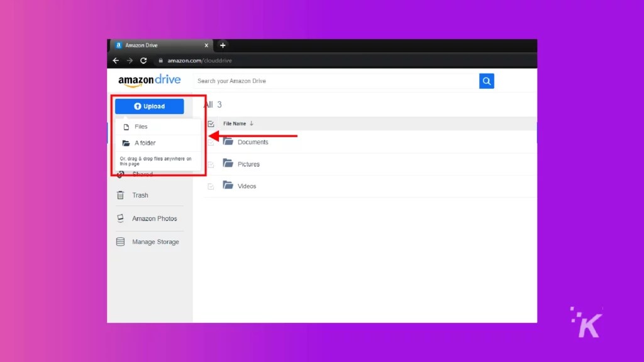Click the blue Upload button
Viewport: 644px width, 362px height.
150,106
